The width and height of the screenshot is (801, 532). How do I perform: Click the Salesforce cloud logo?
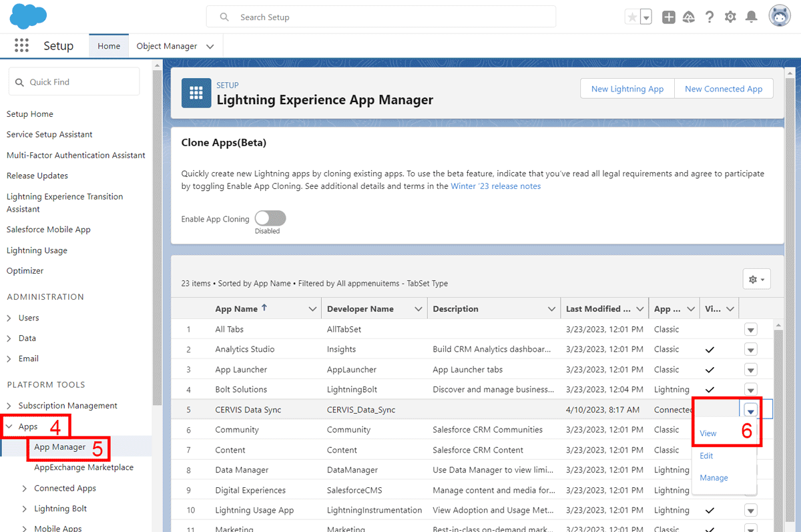[x=29, y=16]
